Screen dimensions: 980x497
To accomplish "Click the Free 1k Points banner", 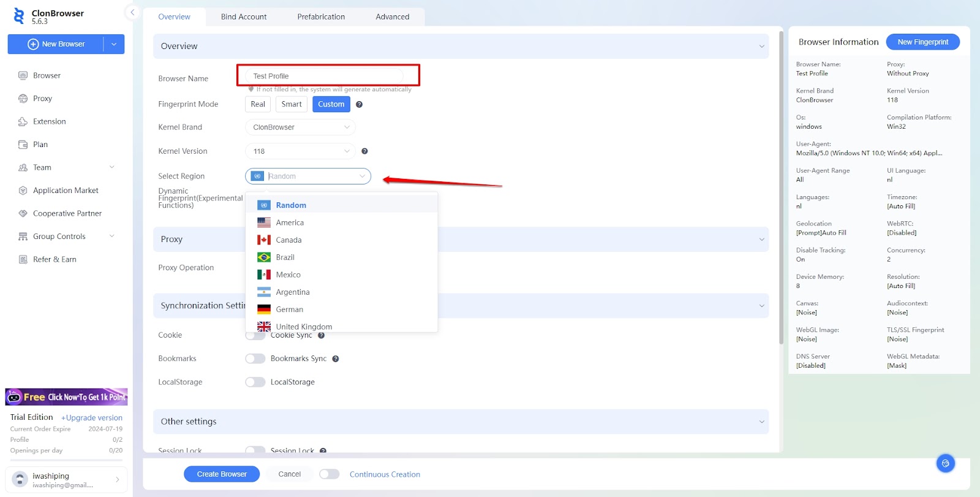I will (x=66, y=397).
